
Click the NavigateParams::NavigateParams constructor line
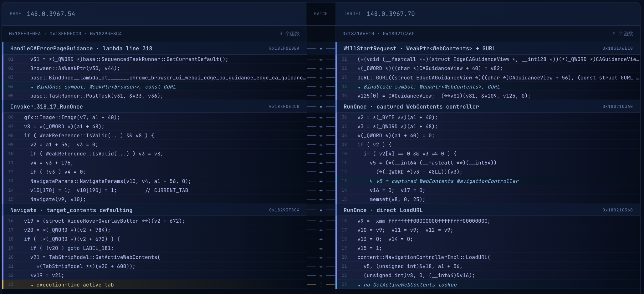[155, 181]
